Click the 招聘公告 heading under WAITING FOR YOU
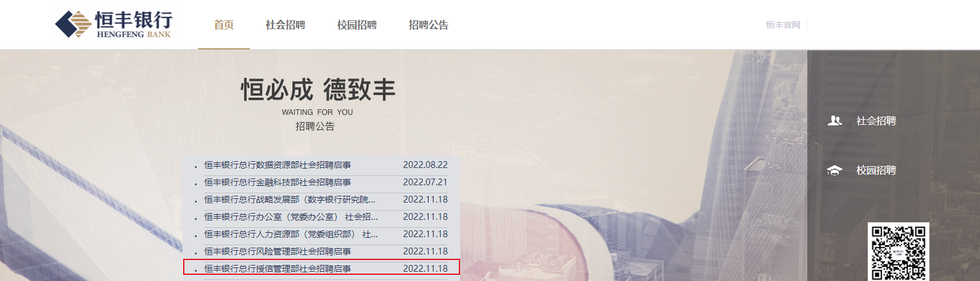Image resolution: width=980 pixels, height=281 pixels. click(315, 126)
